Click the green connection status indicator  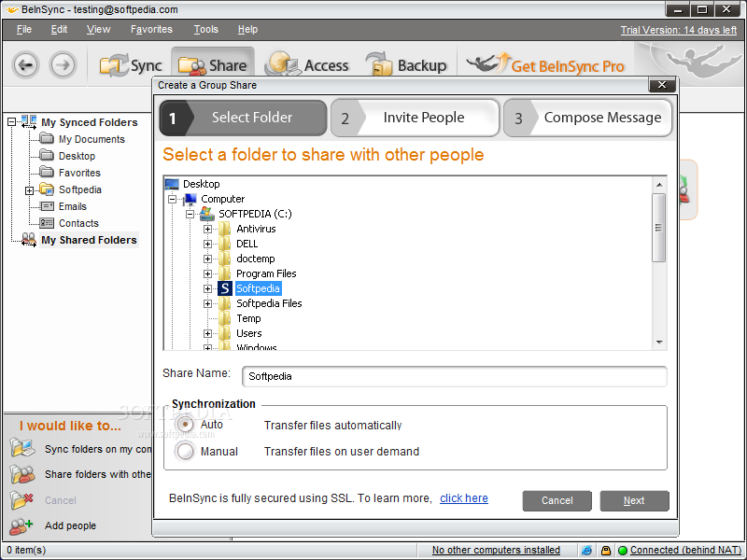(x=623, y=551)
